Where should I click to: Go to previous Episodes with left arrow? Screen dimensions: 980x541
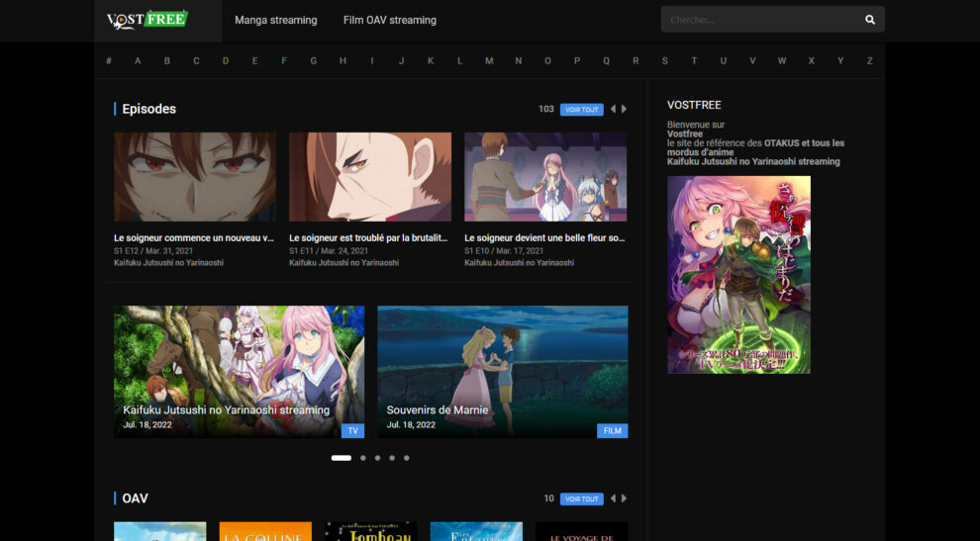point(613,109)
